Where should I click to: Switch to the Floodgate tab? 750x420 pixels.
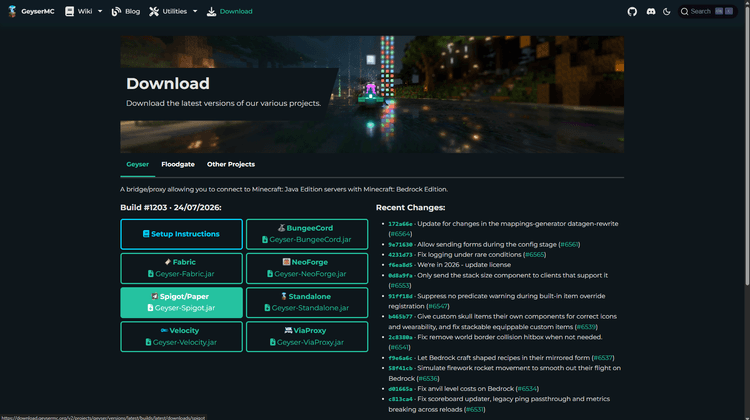(178, 165)
